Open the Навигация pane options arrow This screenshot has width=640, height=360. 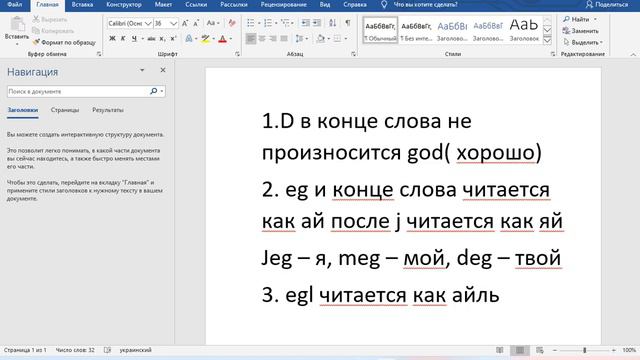[142, 70]
